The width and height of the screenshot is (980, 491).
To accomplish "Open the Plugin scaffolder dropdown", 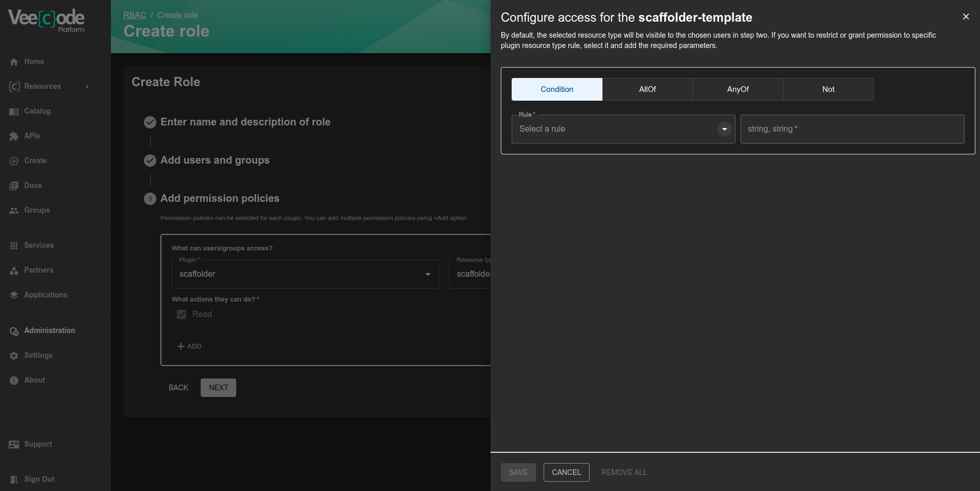I will click(x=305, y=274).
